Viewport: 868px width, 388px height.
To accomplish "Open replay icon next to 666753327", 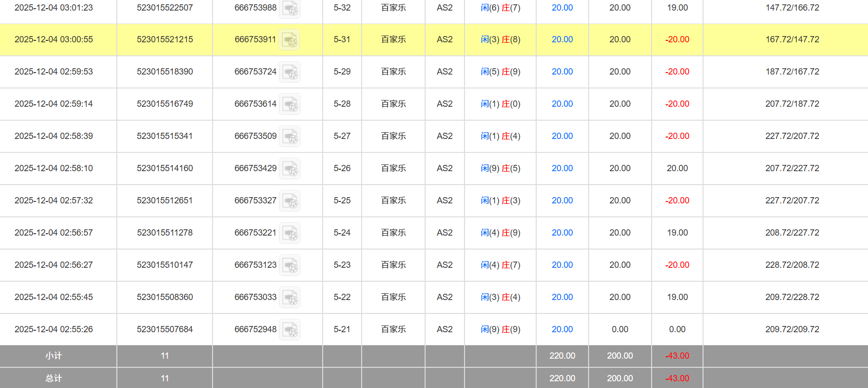I will tap(290, 201).
